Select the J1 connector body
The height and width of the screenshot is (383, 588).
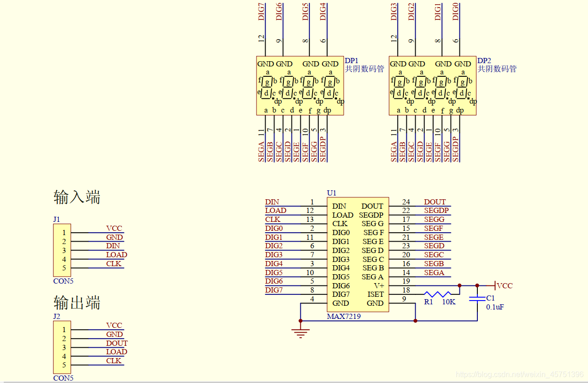(62, 250)
